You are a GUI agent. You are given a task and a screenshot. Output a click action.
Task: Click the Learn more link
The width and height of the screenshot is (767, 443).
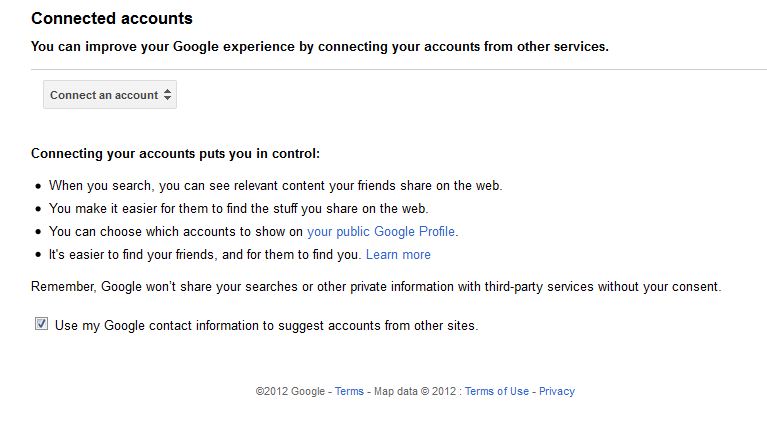point(398,255)
